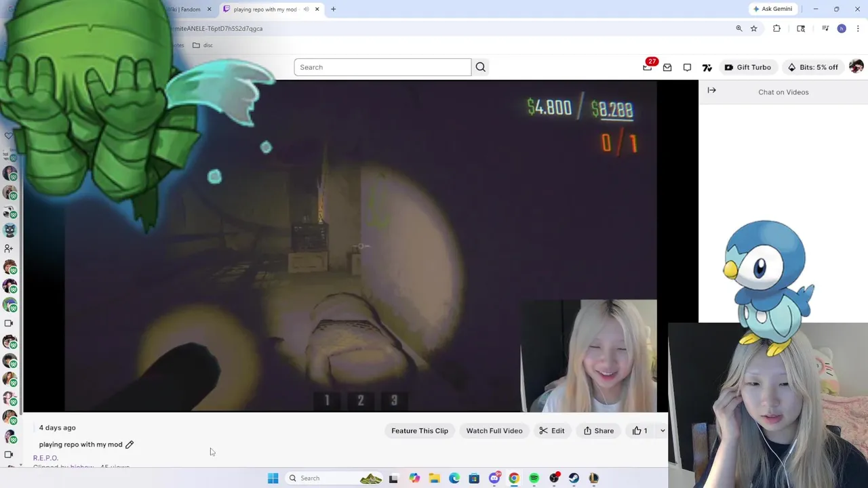Share the clip

click(x=599, y=430)
